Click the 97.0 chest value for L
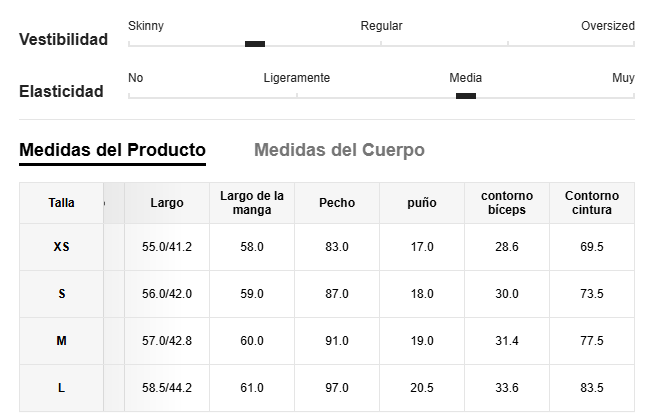 (337, 388)
